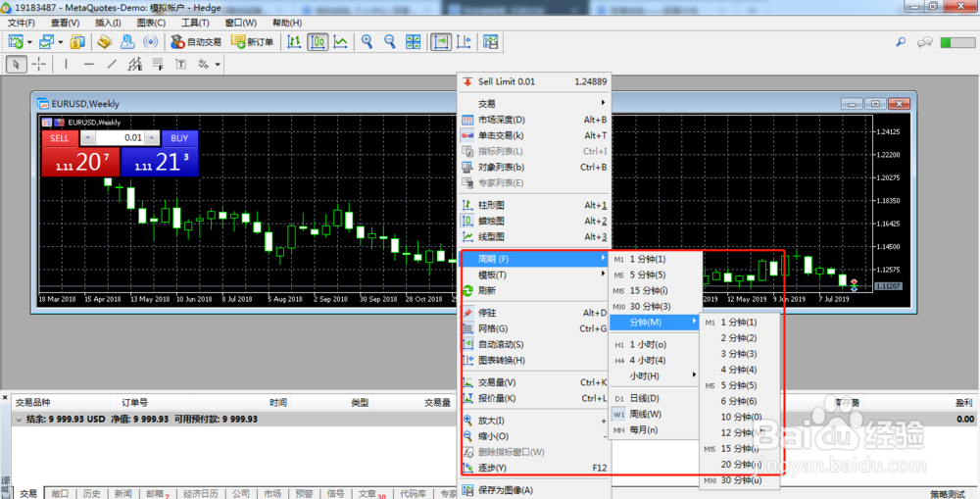Open the 插入(I) menu

(x=108, y=23)
